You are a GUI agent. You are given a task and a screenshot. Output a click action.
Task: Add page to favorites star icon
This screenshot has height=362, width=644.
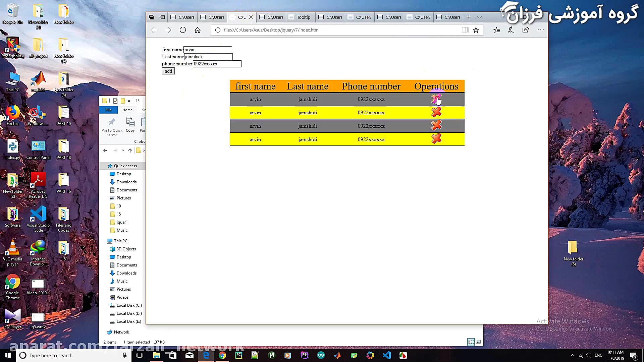pos(476,30)
